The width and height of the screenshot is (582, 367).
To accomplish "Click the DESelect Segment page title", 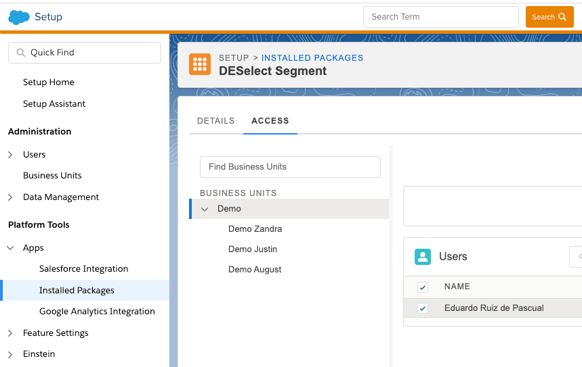I will pyautogui.click(x=273, y=71).
